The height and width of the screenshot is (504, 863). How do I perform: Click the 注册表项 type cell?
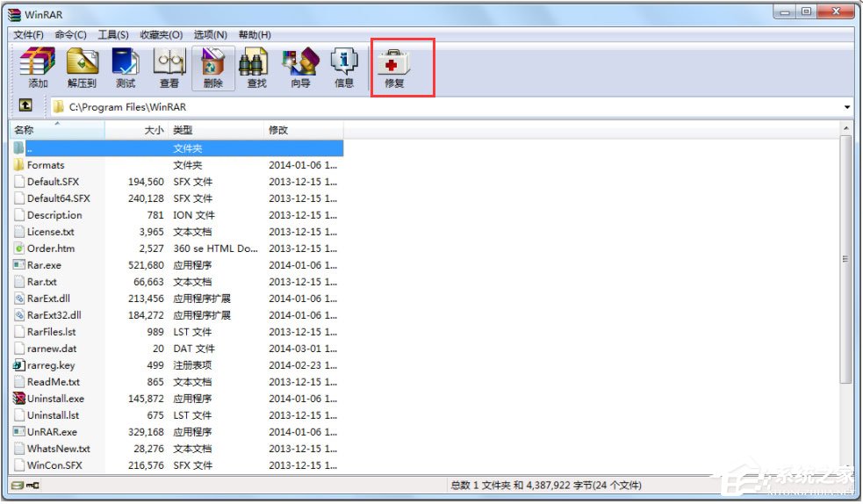192,364
